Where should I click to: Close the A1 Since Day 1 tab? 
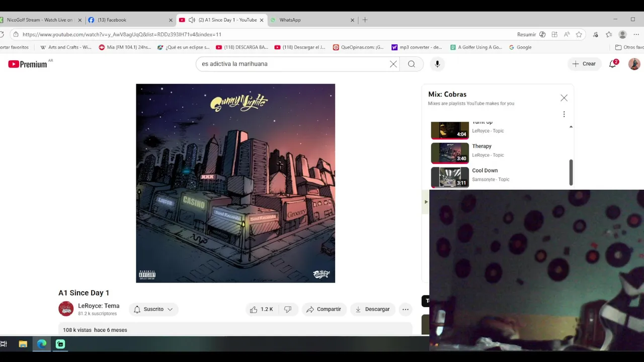pyautogui.click(x=262, y=20)
